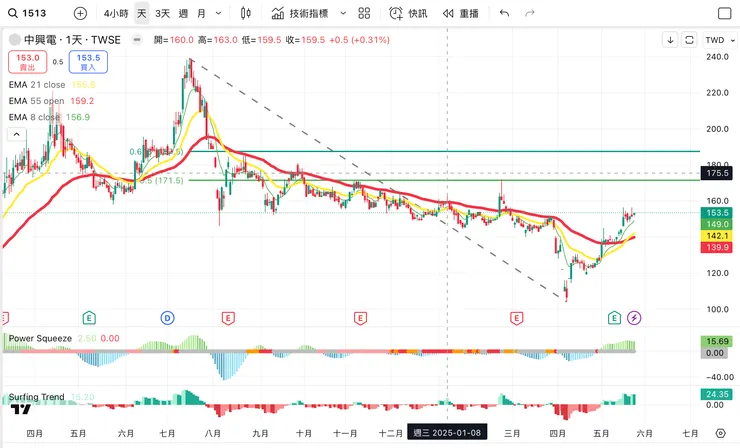Select the 月 monthly timeframe
This screenshot has height=448, width=740.
point(201,13)
